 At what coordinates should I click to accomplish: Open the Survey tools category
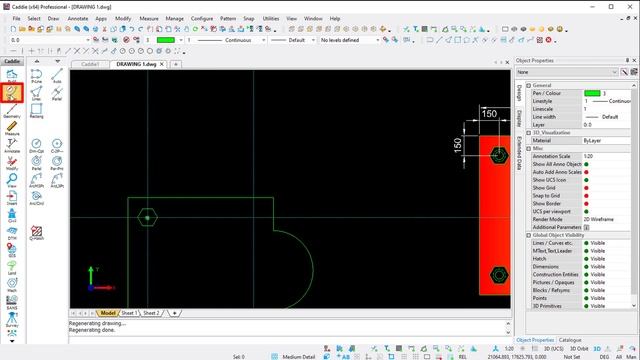pos(12,320)
